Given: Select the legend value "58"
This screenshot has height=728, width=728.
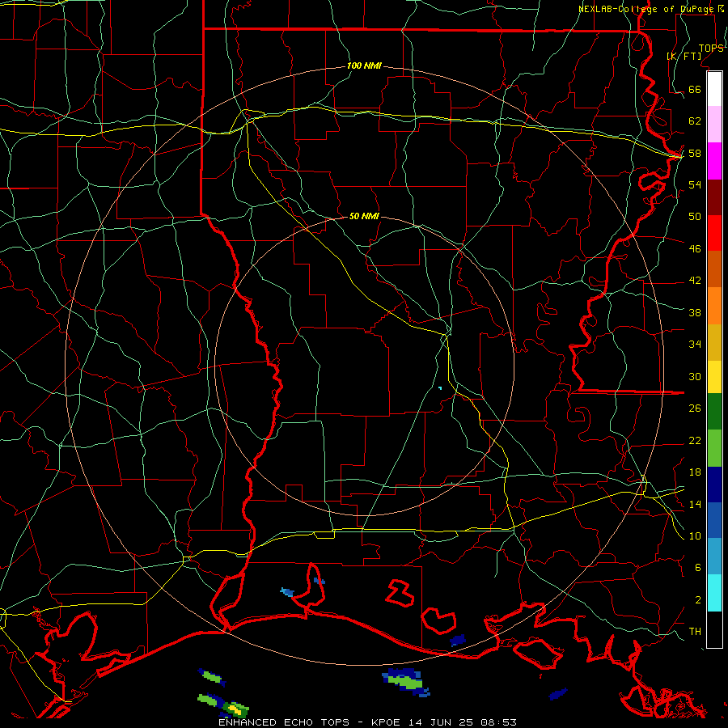Looking at the screenshot, I should [695, 153].
